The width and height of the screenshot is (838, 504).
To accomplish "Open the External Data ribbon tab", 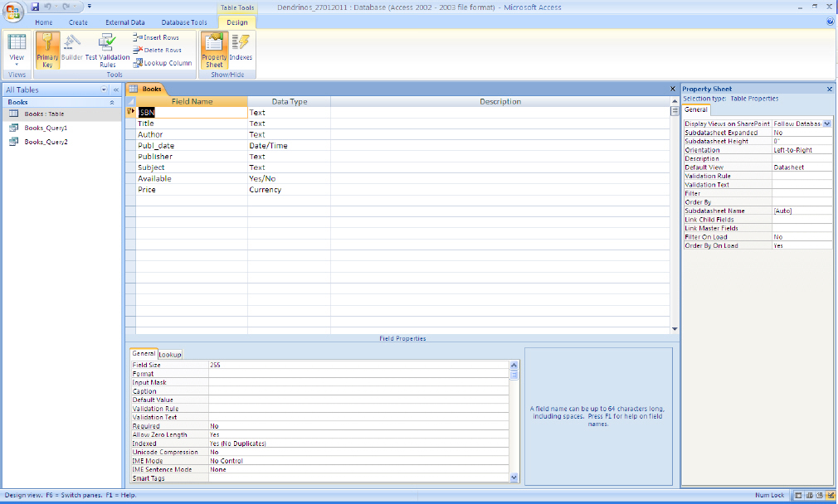I will pos(125,22).
